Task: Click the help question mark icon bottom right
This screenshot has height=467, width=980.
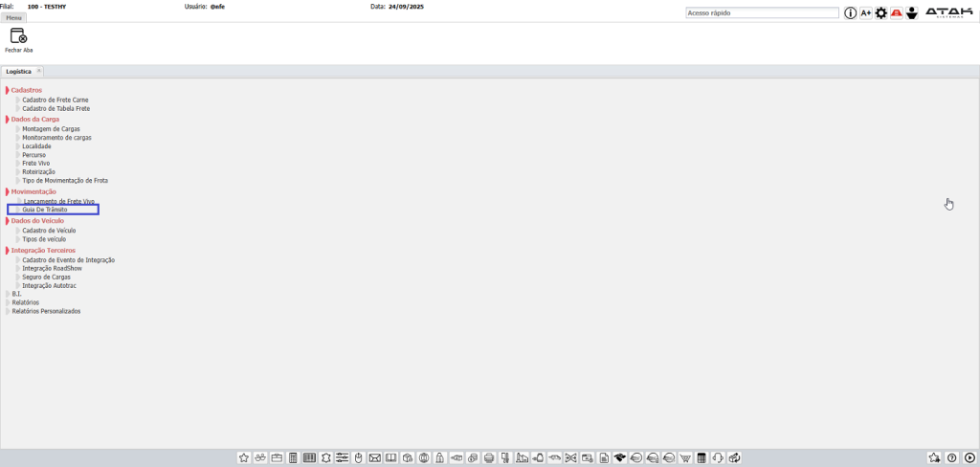Action: click(x=952, y=458)
